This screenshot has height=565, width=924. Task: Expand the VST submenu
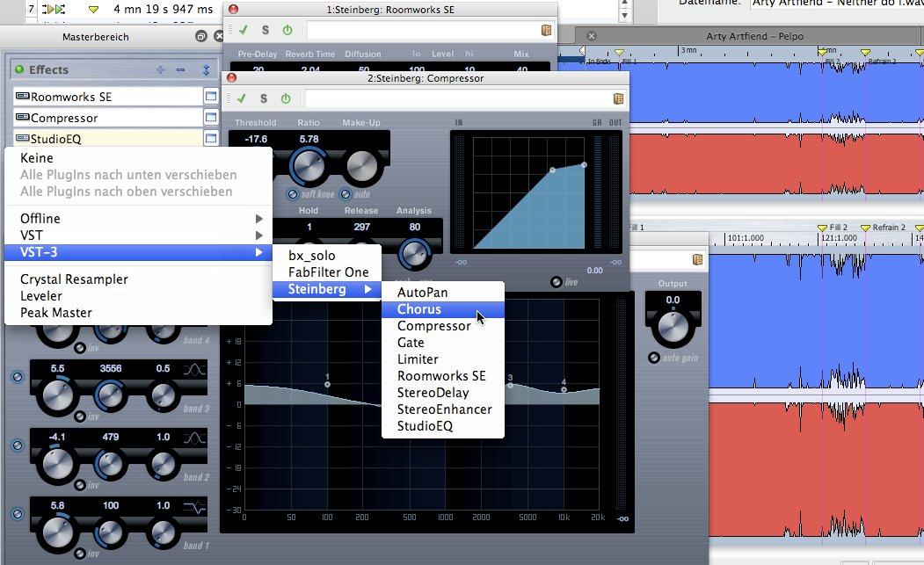coord(138,235)
